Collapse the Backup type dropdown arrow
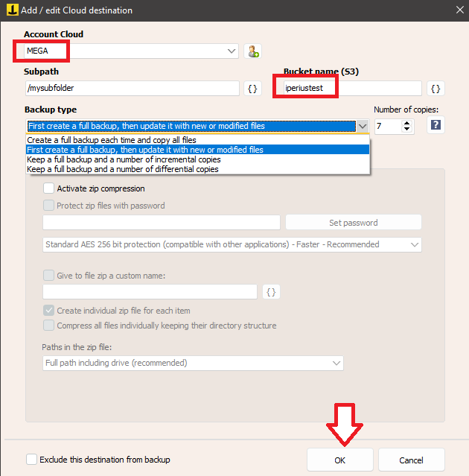 pos(362,126)
